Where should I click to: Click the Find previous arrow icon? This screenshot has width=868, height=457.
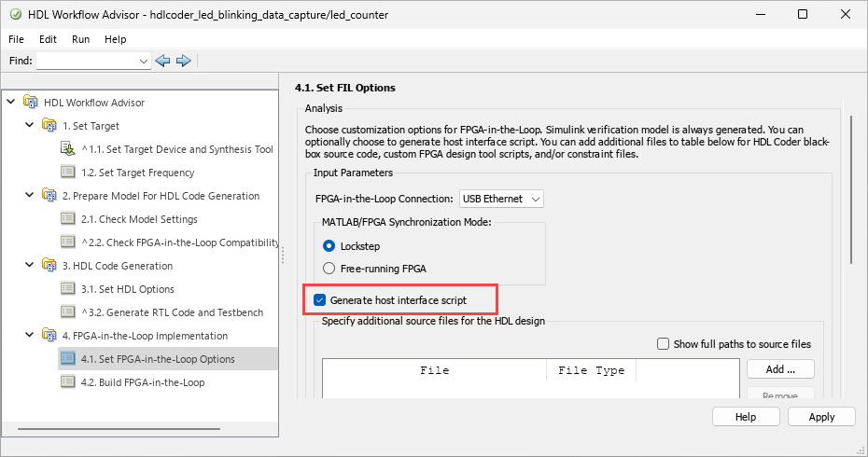tap(162, 61)
